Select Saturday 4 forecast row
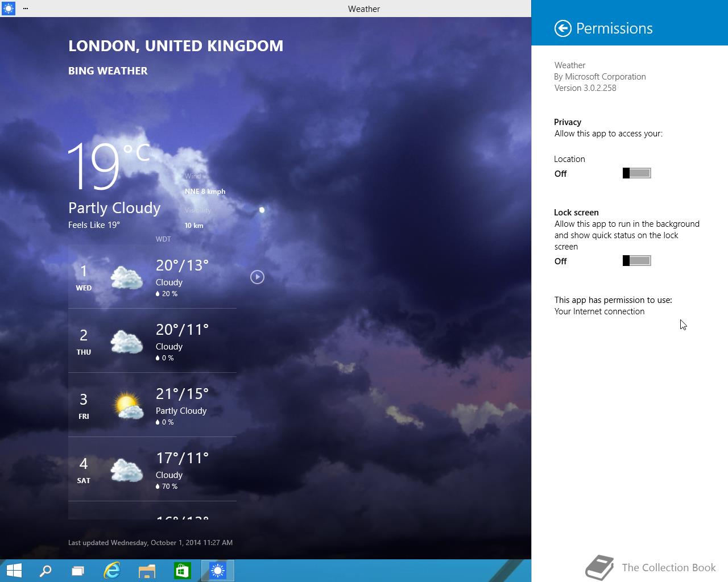Screen dimensions: 728x582 pos(152,469)
